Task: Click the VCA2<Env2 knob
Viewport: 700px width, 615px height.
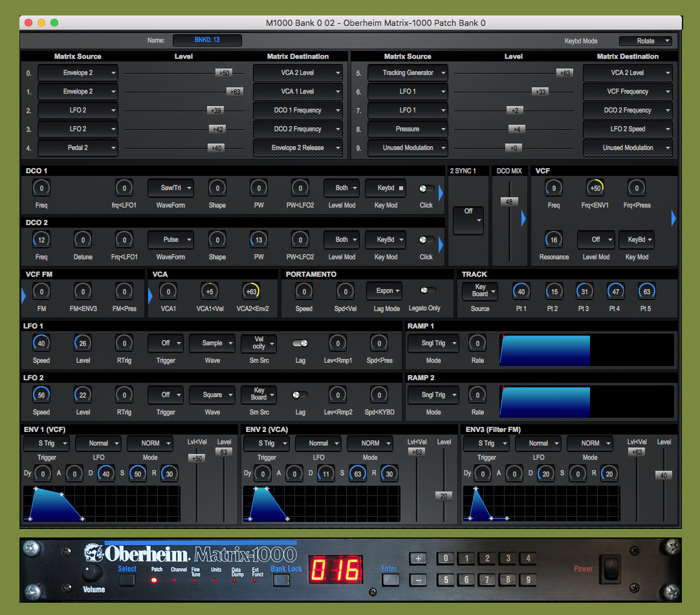Action: (250, 292)
